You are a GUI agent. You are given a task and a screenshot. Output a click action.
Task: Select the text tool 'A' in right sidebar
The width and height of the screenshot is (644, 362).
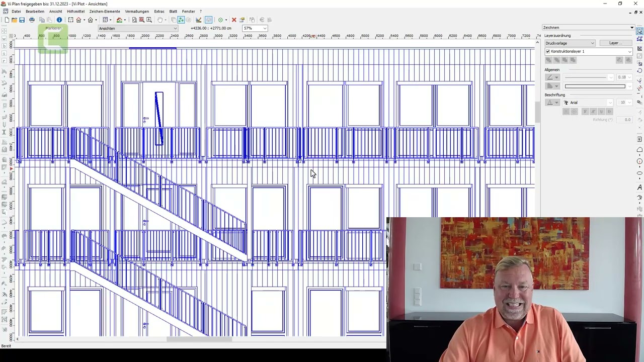(x=639, y=187)
